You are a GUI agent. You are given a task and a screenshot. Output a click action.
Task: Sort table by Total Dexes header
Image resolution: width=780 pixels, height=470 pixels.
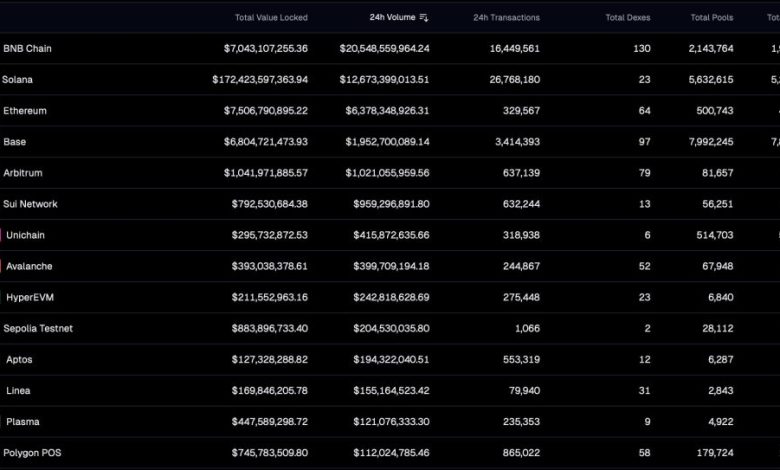(x=628, y=18)
